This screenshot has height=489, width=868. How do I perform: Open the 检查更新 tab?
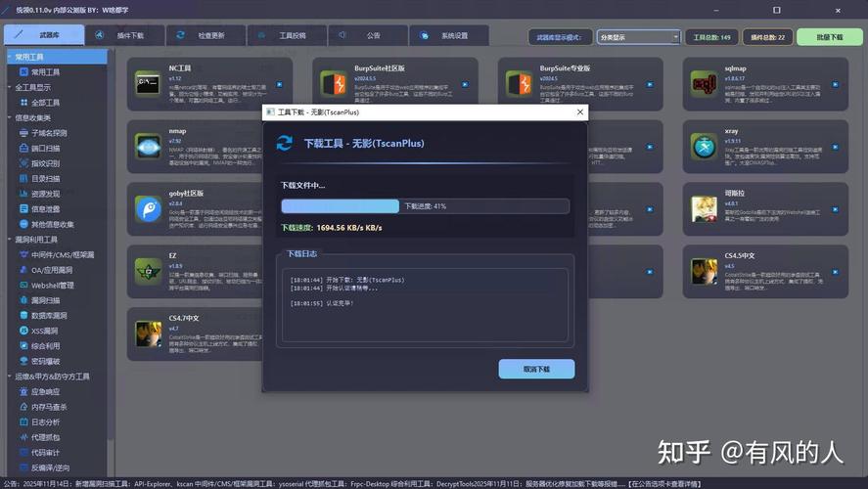(x=206, y=35)
